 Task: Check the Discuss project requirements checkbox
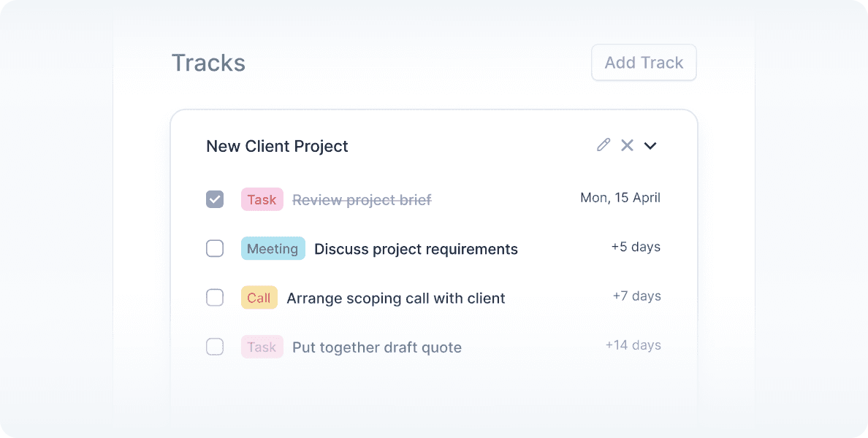[215, 249]
